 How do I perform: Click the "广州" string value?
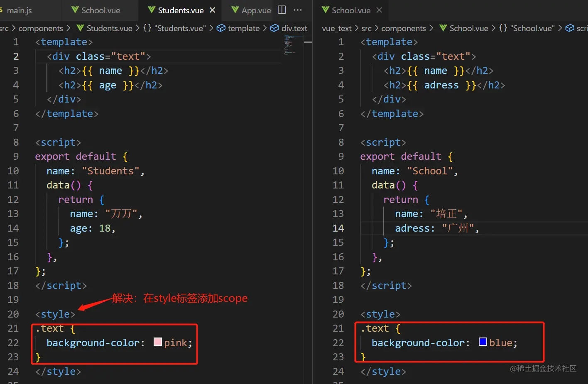(x=458, y=228)
